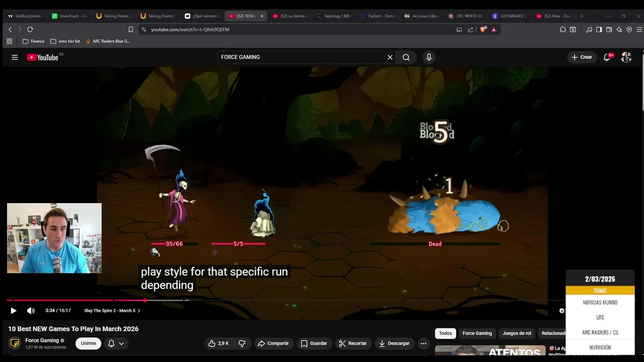Viewport: 644px width, 362px height.
Task: Open a new tab with the plus button
Action: (582, 16)
